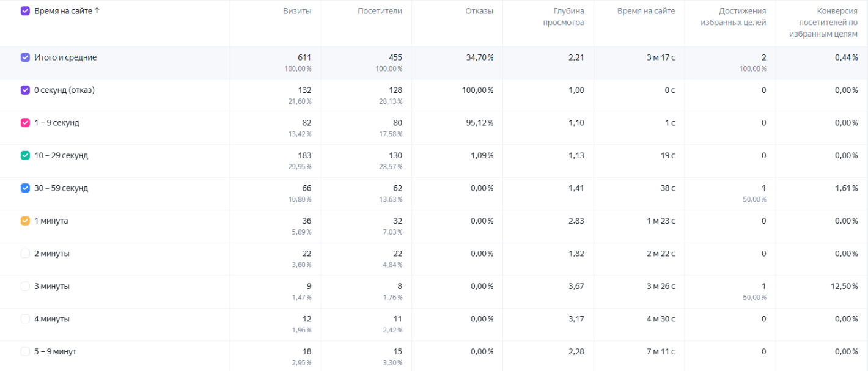
Task: Sort by the Посетители column header
Action: pyautogui.click(x=380, y=11)
